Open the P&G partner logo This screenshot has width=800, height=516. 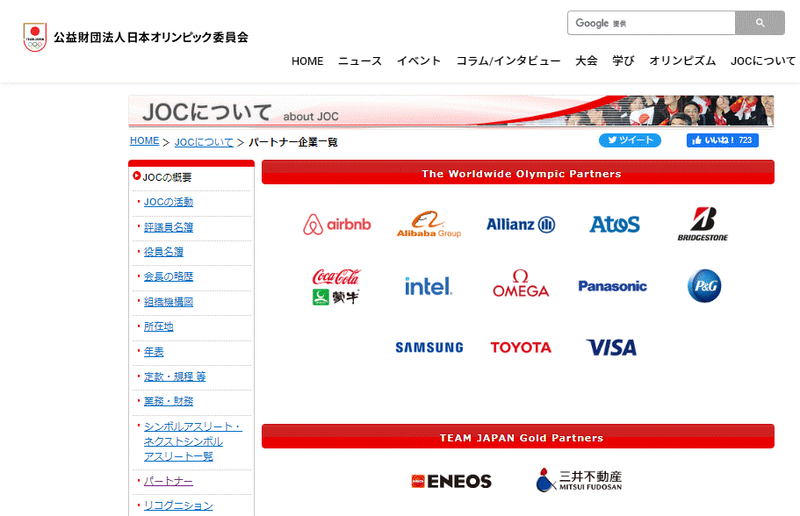pos(704,286)
